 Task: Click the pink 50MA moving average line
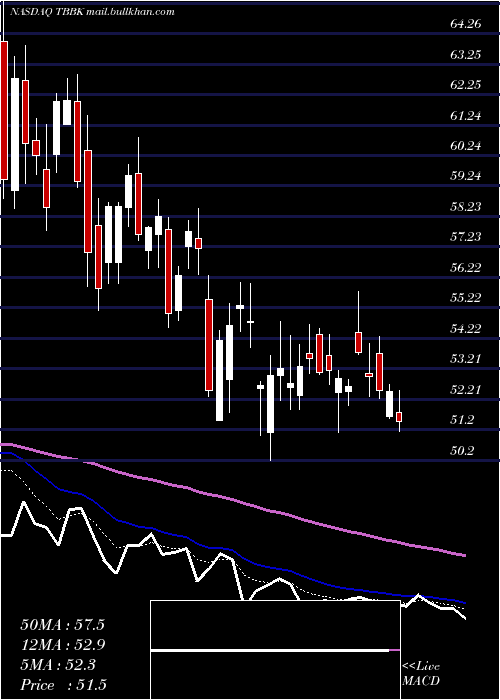click(233, 499)
